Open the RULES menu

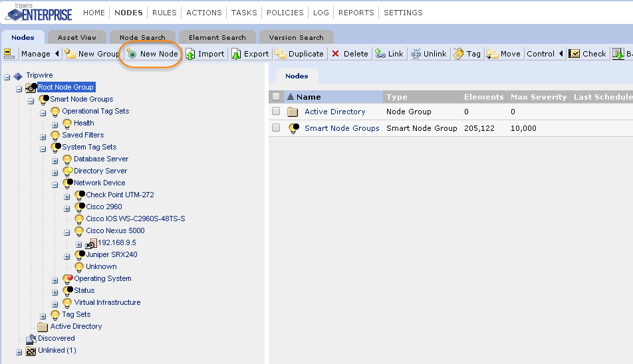(x=164, y=13)
